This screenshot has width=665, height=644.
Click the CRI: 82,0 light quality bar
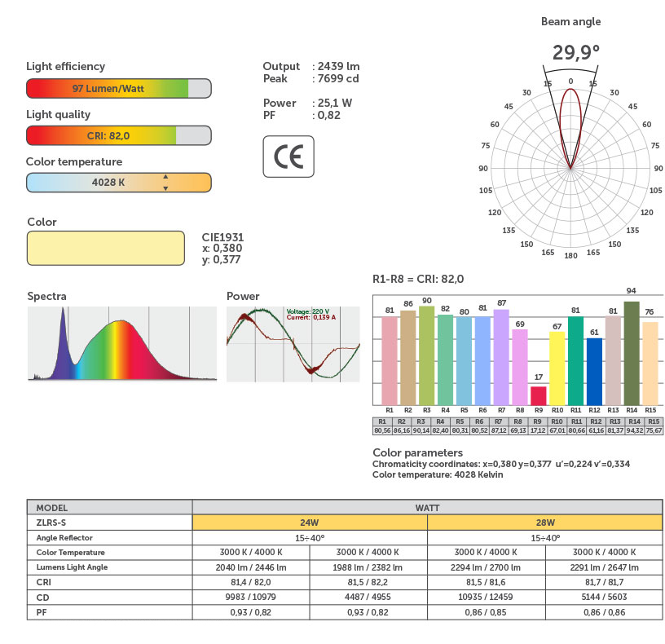click(119, 135)
